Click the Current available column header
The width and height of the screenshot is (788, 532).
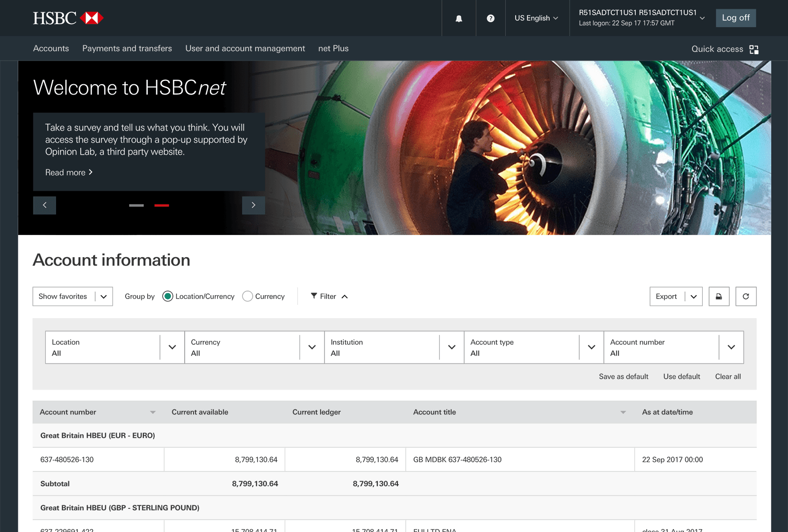[x=200, y=412]
